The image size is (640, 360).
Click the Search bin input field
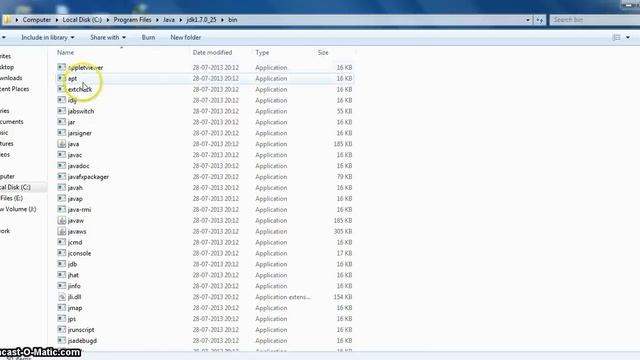[x=594, y=20]
